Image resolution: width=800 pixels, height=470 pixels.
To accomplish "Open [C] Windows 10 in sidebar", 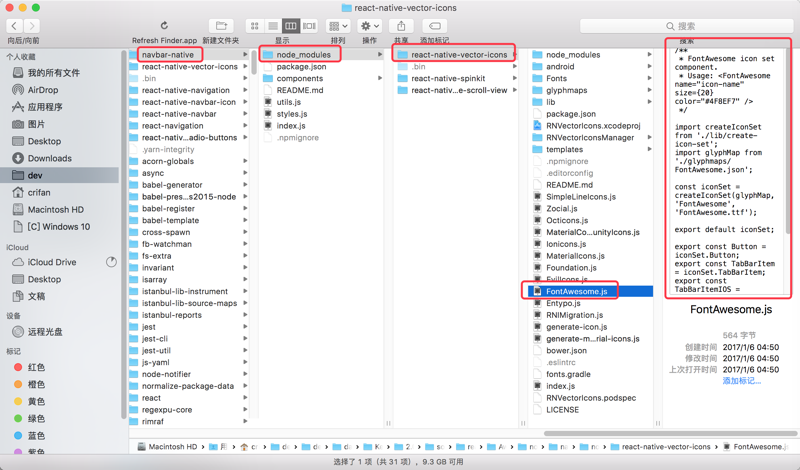I will (59, 227).
